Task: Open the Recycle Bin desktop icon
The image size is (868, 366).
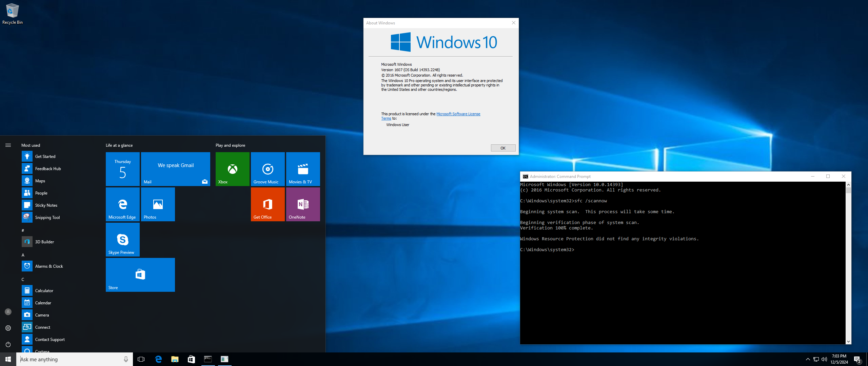Action: [12, 14]
